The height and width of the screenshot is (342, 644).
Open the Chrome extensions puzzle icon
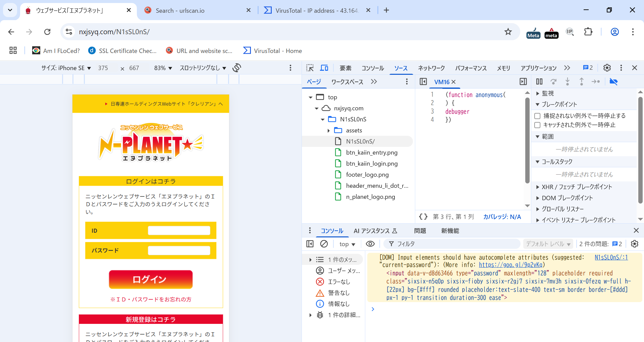(x=588, y=32)
